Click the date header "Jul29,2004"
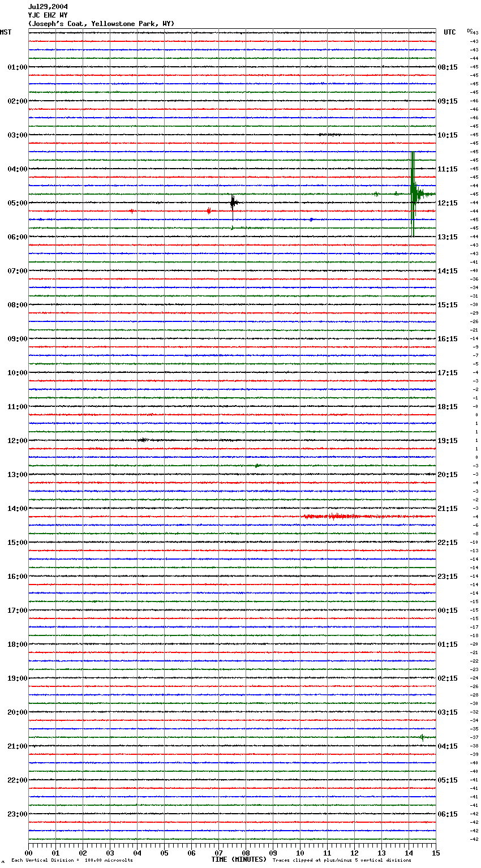This screenshot has width=481, height=868. [x=48, y=7]
